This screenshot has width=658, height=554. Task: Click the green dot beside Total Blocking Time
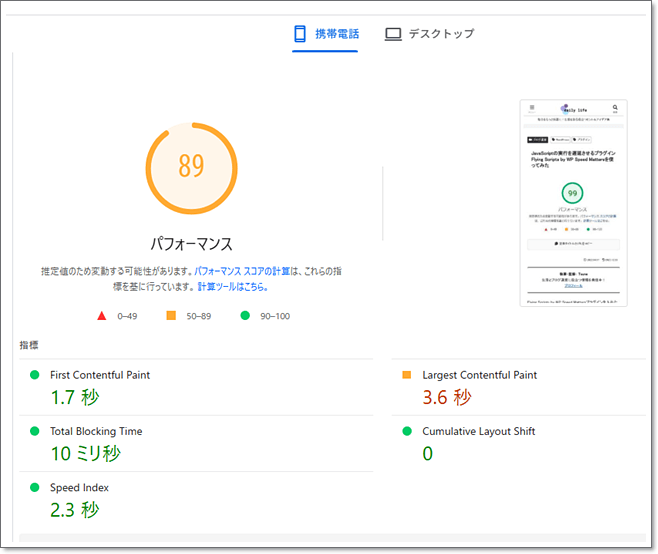(x=35, y=431)
